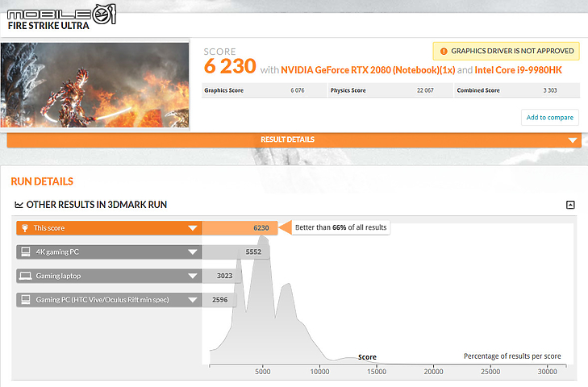Viewport: 588px width, 387px height.
Task: Click the 2596 score for Gaming PC min spec
Action: click(x=219, y=300)
